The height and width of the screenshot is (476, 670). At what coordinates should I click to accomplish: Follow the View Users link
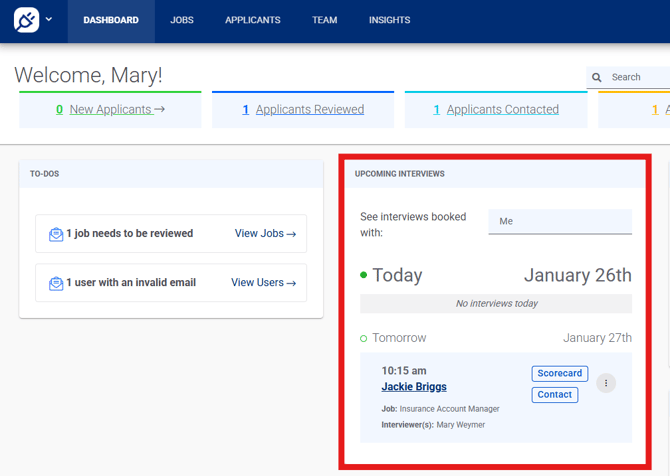coord(264,282)
